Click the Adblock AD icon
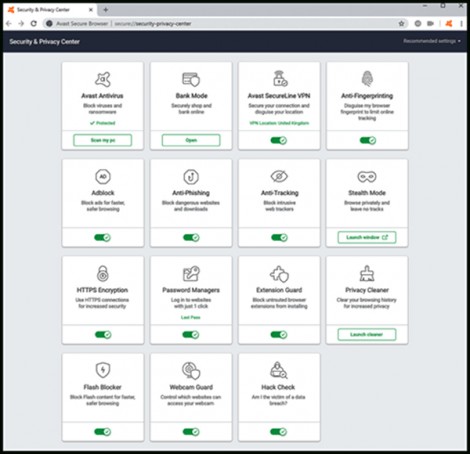The image size is (470, 454). click(103, 176)
